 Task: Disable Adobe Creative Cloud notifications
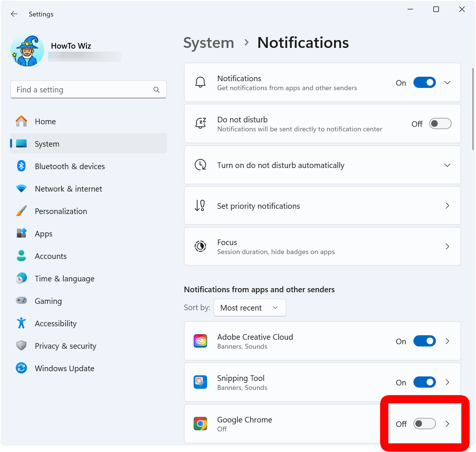coord(424,341)
